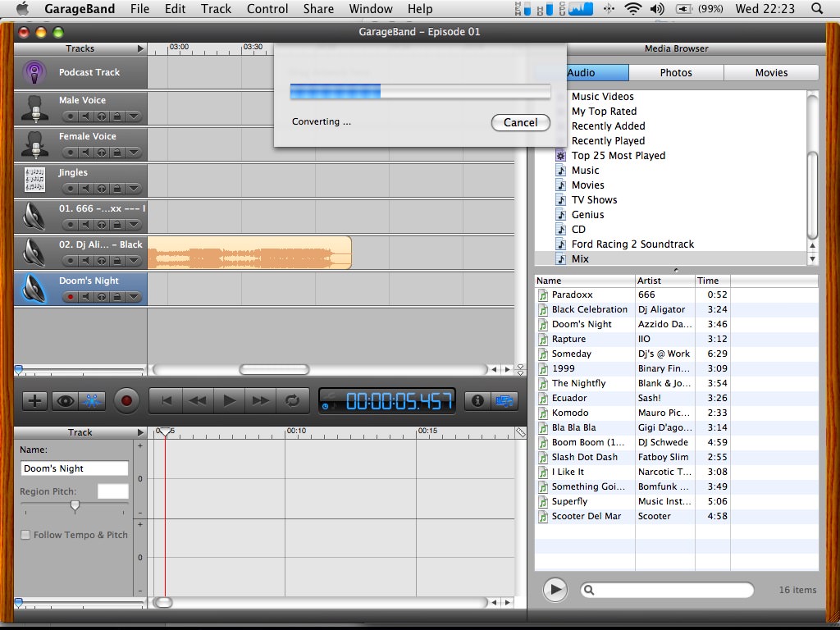The width and height of the screenshot is (840, 630).
Task: Open the File menu
Action: [139, 8]
